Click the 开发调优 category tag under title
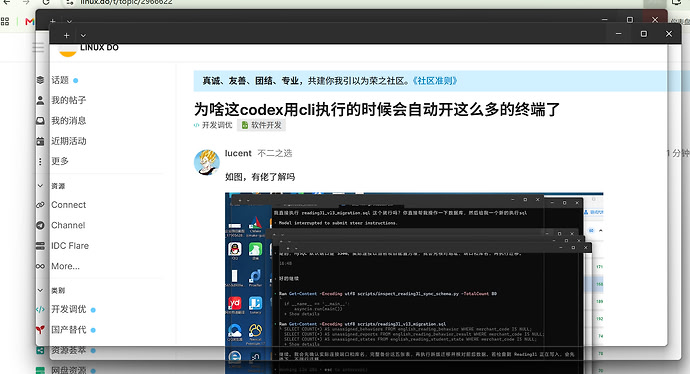The height and width of the screenshot is (374, 690). pos(213,125)
